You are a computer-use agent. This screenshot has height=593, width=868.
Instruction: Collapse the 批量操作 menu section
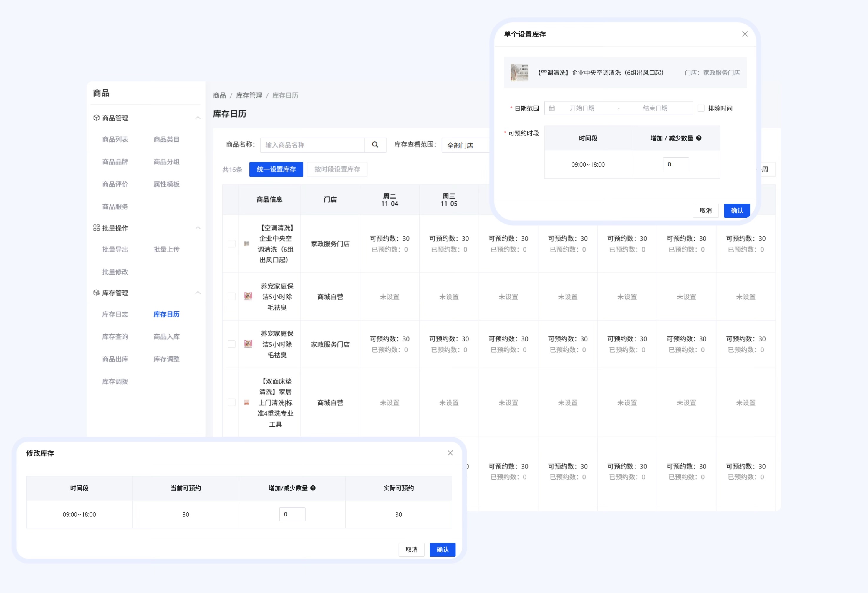pos(198,227)
